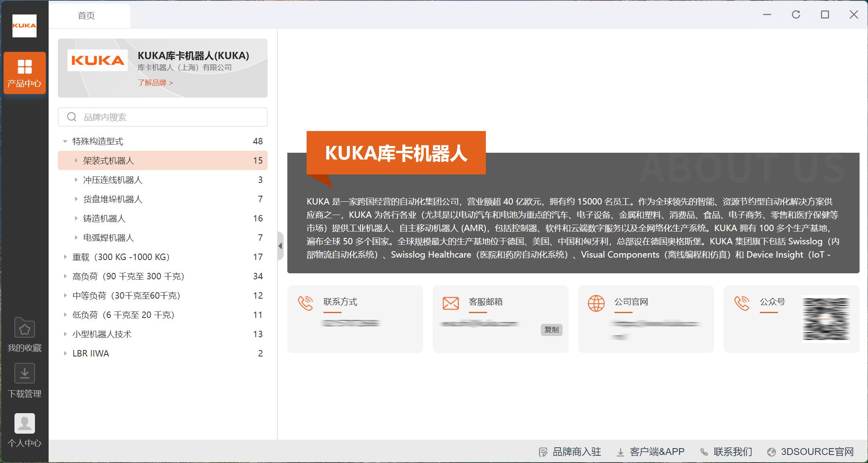Expand the 中等负荷 category arrow
This screenshot has width=868, height=463.
tap(65, 295)
